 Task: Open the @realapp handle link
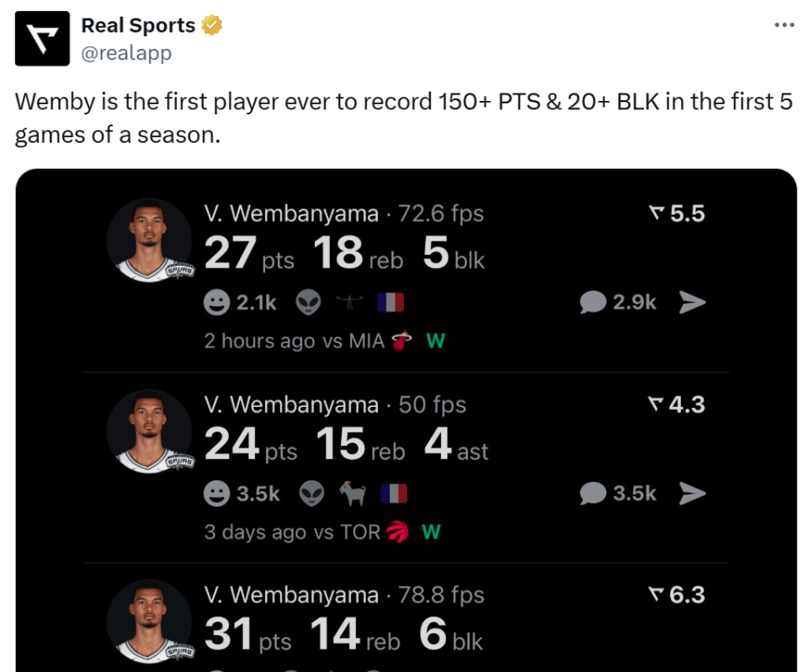[126, 53]
